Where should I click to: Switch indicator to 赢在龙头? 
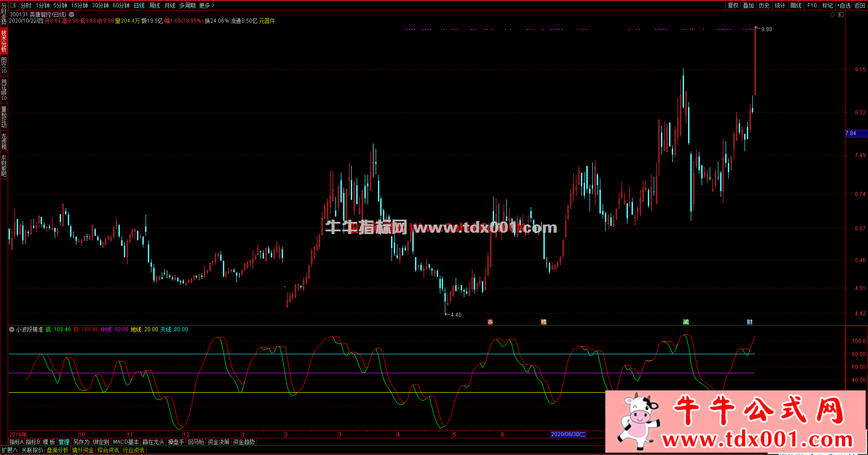[x=153, y=442]
